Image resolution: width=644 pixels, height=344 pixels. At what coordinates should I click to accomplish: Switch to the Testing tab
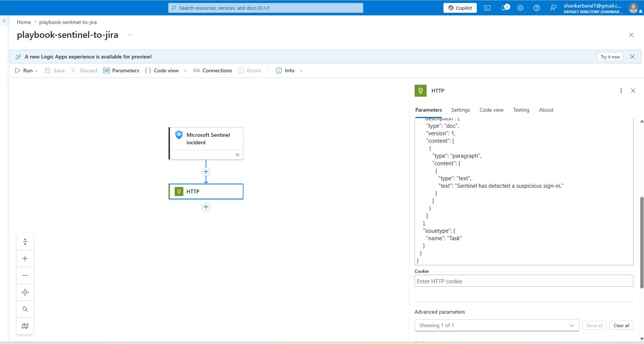click(521, 110)
